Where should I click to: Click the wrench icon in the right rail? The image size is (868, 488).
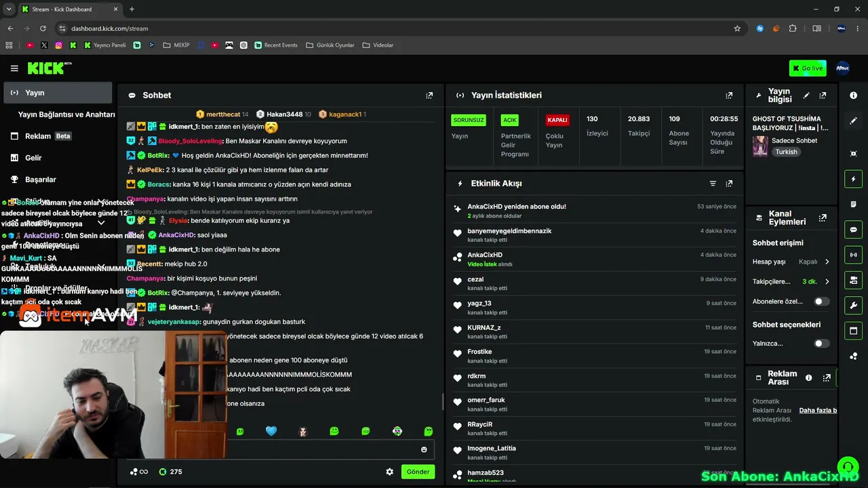click(853, 306)
